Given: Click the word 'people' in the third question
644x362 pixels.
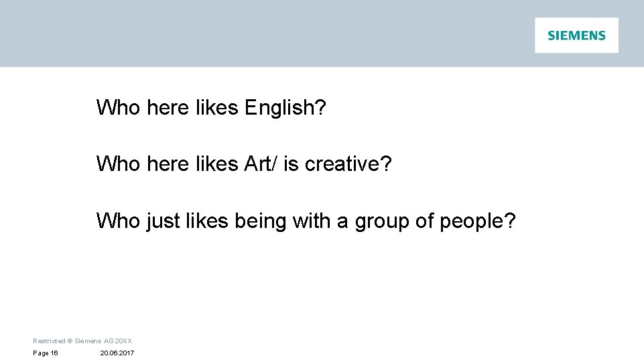Looking at the screenshot, I should [472, 222].
